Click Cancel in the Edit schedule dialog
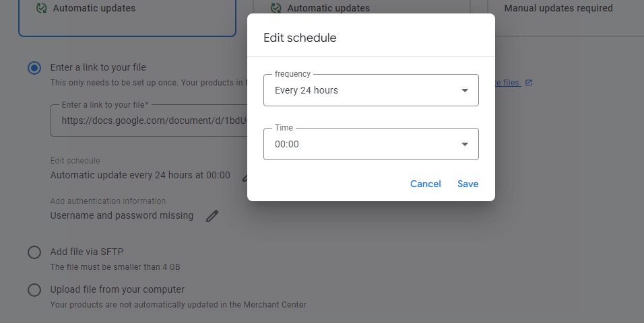The height and width of the screenshot is (323, 644). (426, 184)
